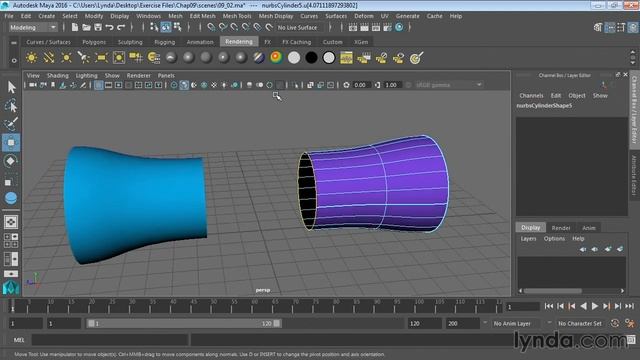Toggle auto keyframe button
Image resolution: width=640 pixels, height=360 pixels.
point(615,323)
